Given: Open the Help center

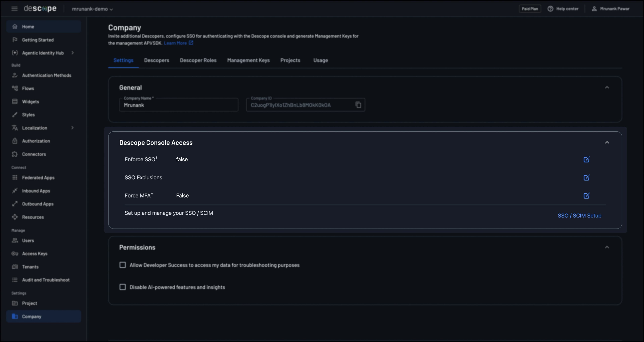Looking at the screenshot, I should coord(563,9).
